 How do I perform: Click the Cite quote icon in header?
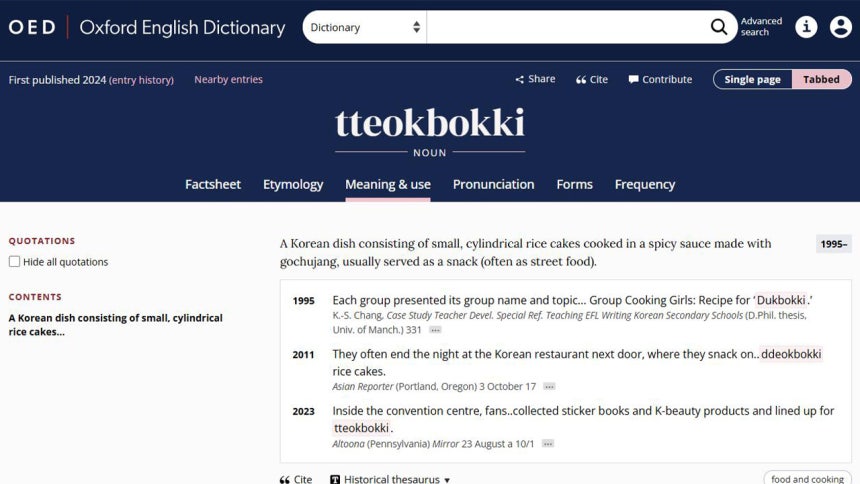click(581, 80)
